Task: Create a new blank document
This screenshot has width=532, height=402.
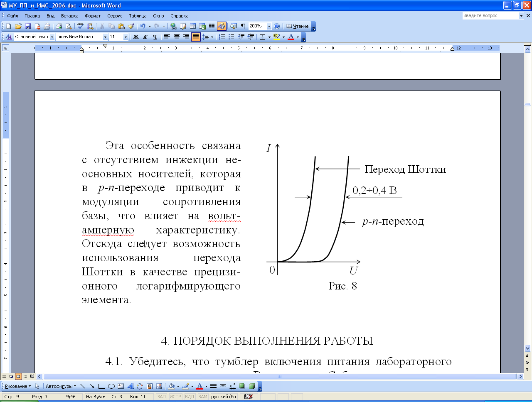Action: click(x=8, y=26)
